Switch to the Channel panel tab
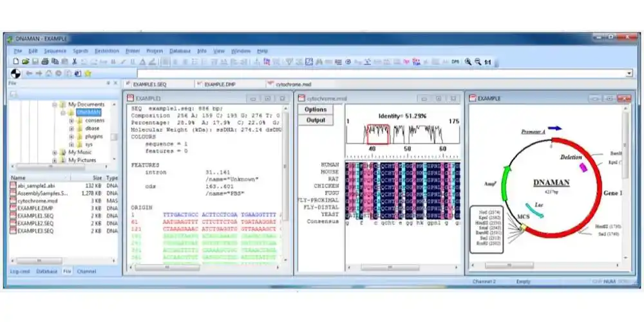Screen dimensions: 644x322 [x=86, y=272]
